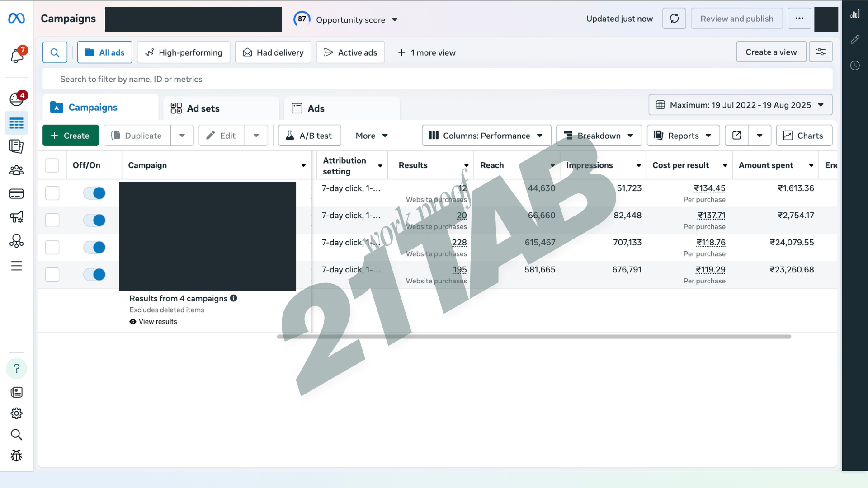Open Billing card icon in sidebar

(x=16, y=194)
